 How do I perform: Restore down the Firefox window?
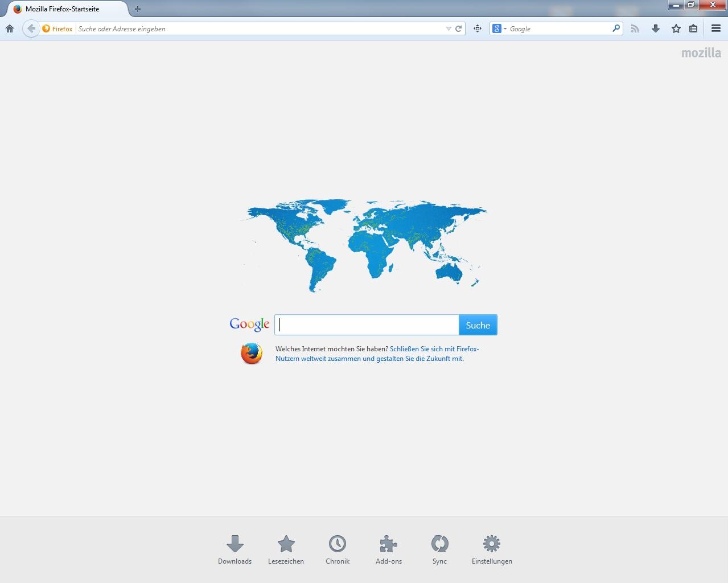click(x=691, y=5)
